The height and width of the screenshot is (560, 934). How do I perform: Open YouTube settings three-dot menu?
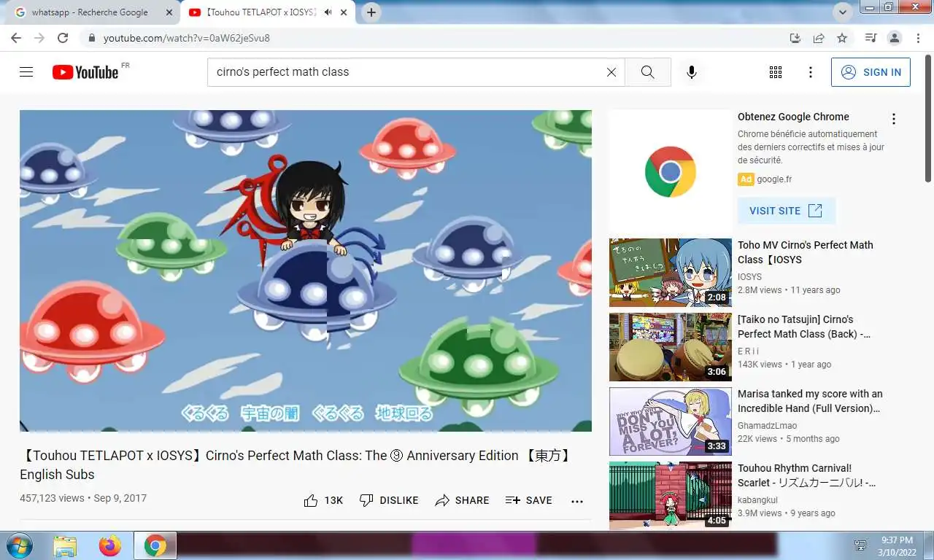click(x=810, y=72)
